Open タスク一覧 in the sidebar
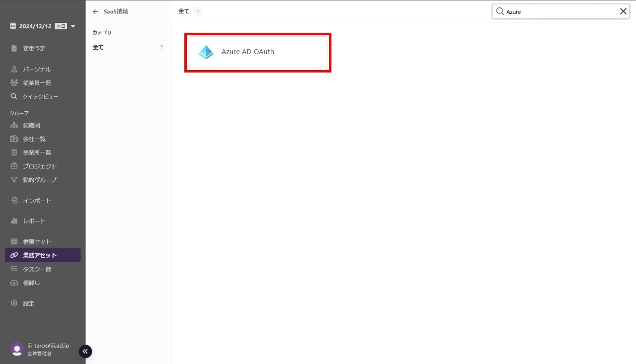 37,269
